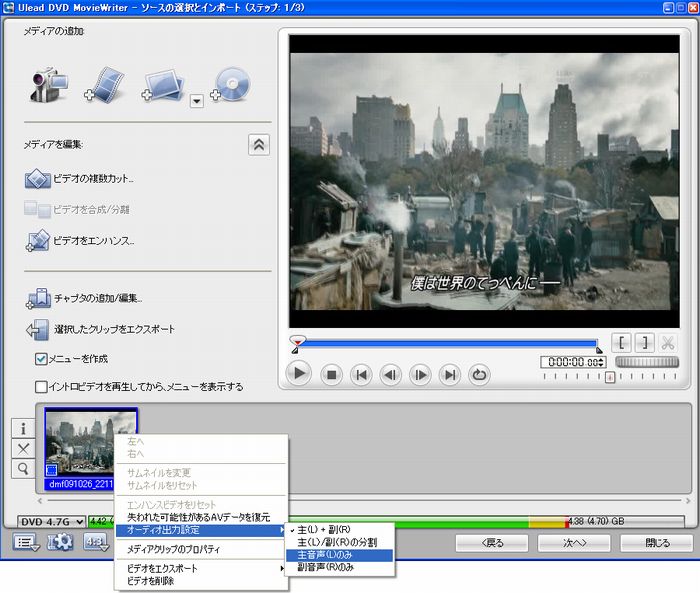The width and height of the screenshot is (700, 593).
Task: Open ビデオの複数カット multi-trim tool
Action: 79,179
